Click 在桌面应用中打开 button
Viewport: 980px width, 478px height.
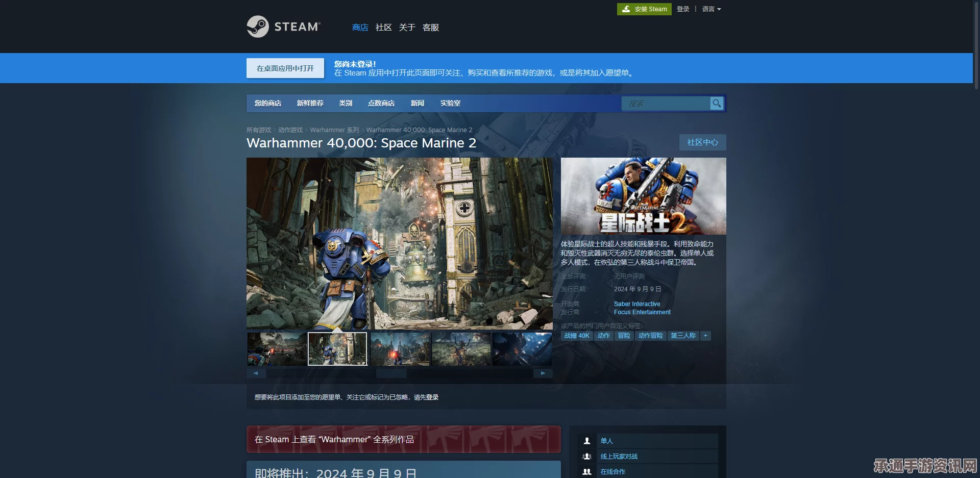(x=285, y=68)
